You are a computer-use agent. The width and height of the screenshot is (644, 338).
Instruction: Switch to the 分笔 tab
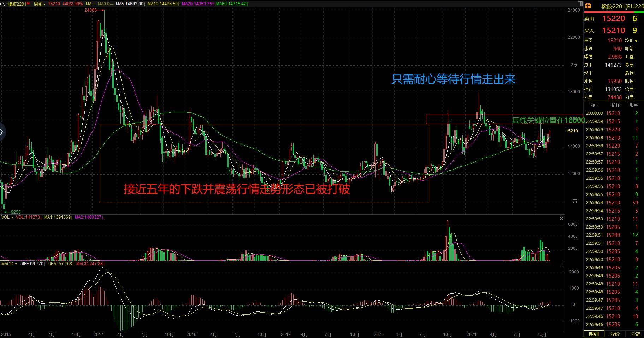635,334
